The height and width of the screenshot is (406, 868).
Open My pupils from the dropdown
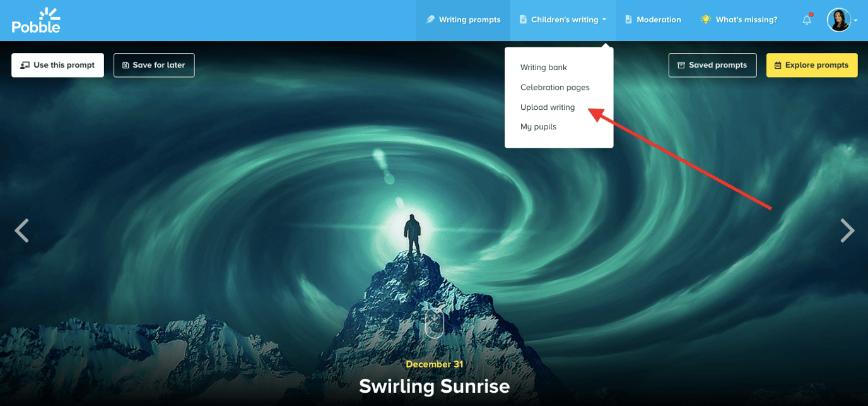[x=538, y=127]
